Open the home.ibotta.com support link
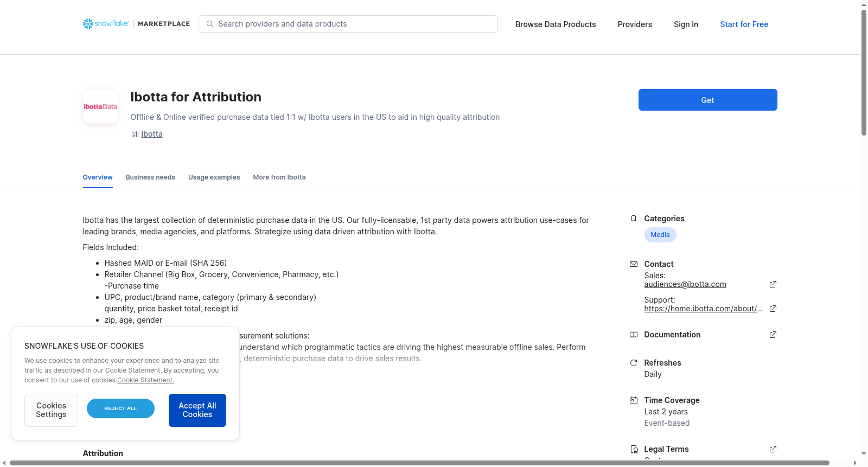Viewport: 868px width, 467px height. point(704,309)
